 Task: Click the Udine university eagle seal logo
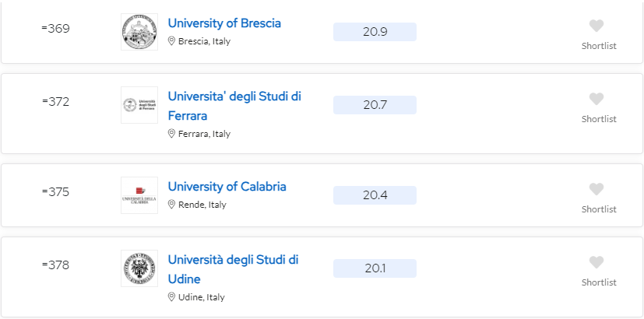139,268
